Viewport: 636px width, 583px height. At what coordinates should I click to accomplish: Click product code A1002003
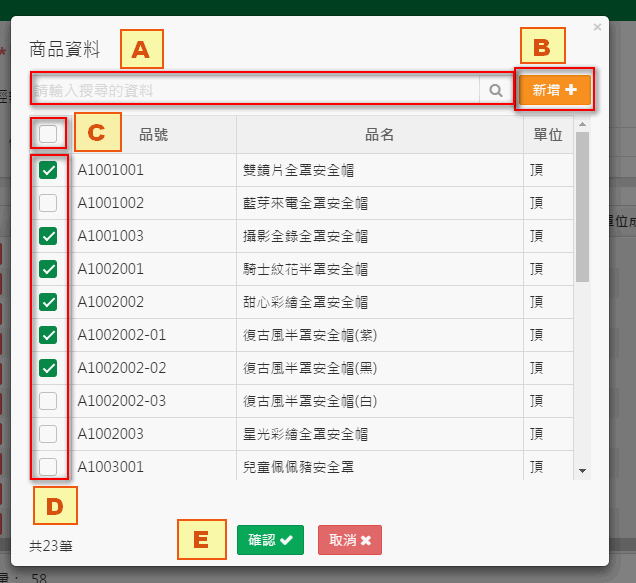110,434
